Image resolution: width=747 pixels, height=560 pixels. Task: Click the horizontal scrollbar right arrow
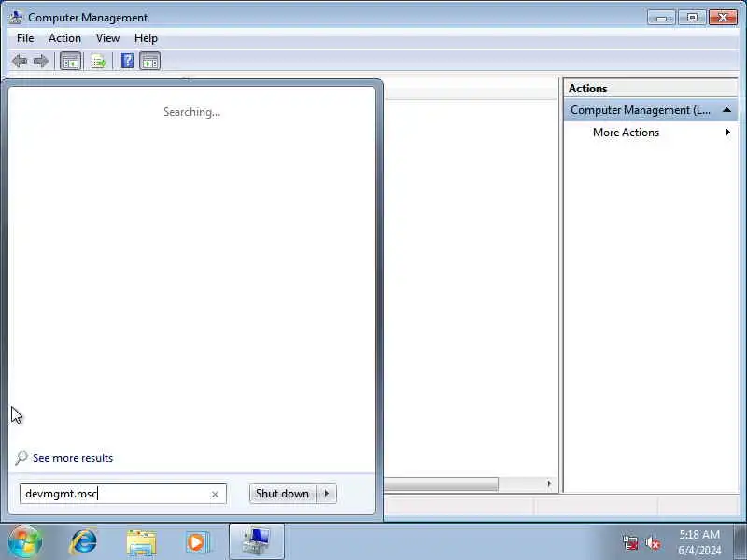pyautogui.click(x=549, y=483)
